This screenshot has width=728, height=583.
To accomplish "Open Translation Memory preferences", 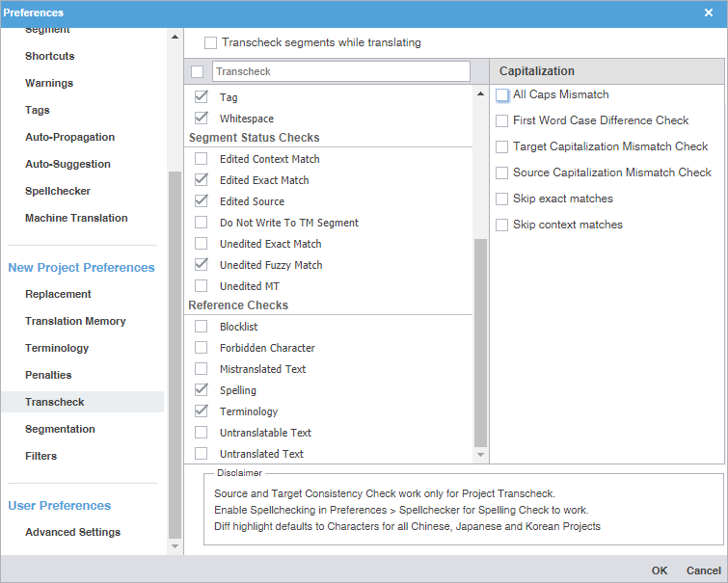I will click(x=75, y=321).
